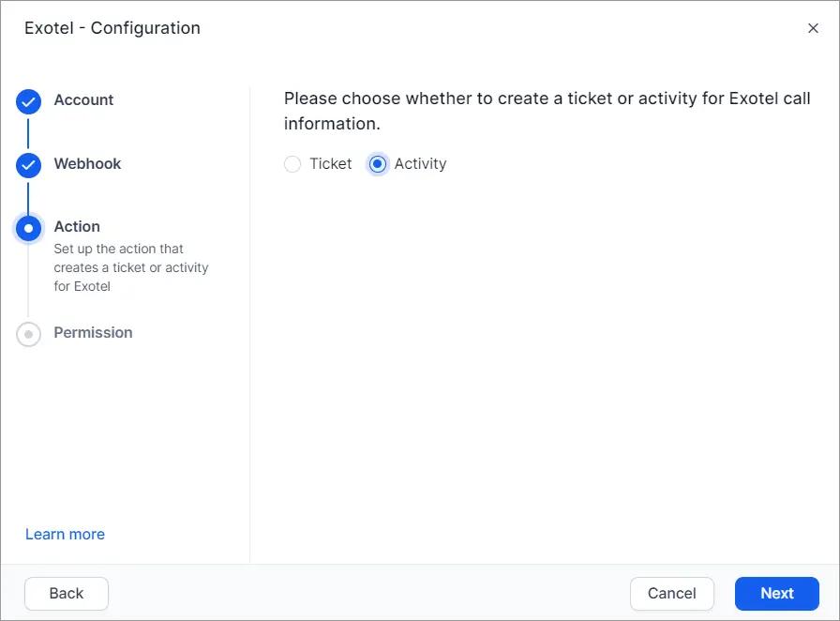Click the Cancel button
The height and width of the screenshot is (621, 840).
(672, 593)
